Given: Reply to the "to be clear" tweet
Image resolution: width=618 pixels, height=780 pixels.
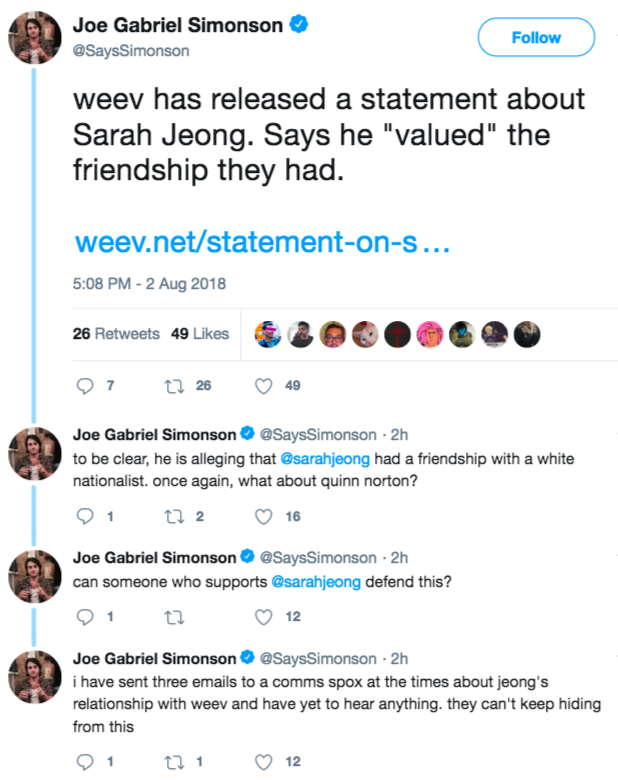Looking at the screenshot, I should coord(84,517).
